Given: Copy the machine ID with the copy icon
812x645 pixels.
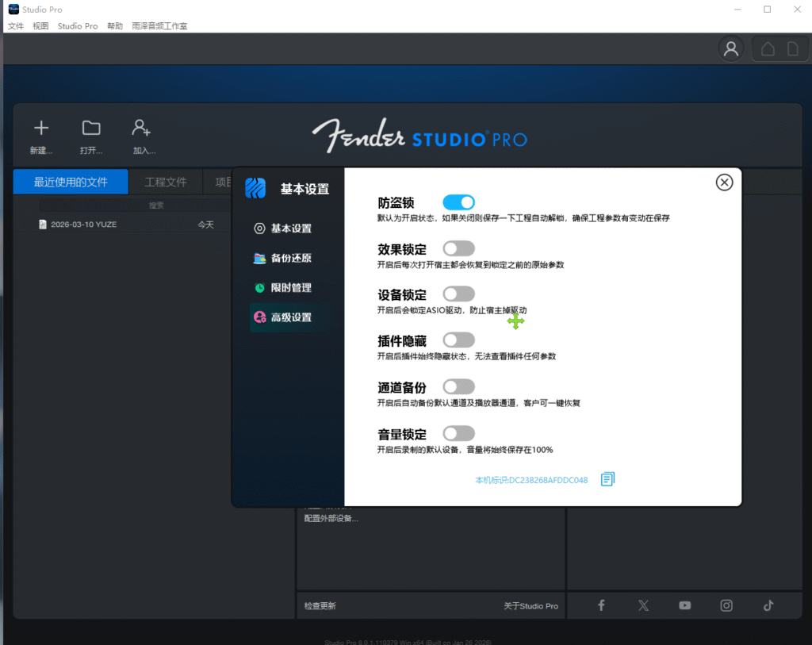Looking at the screenshot, I should coord(607,479).
